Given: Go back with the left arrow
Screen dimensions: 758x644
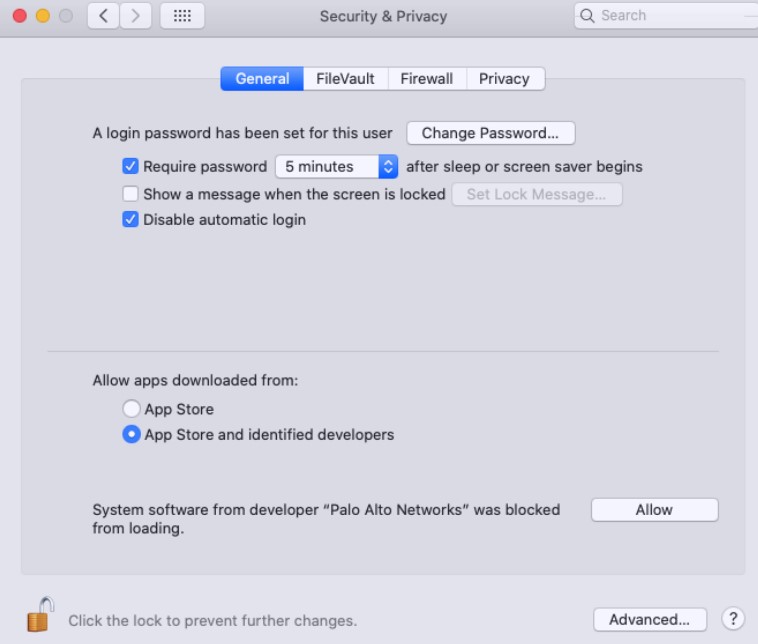Looking at the screenshot, I should (104, 16).
